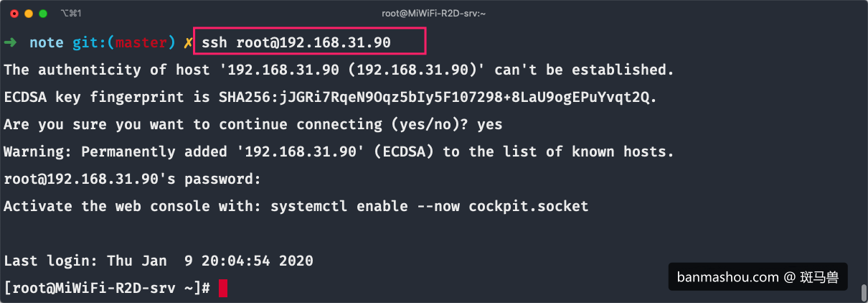Click the terminal scrollbar thumb at right edge
The width and height of the screenshot is (868, 303).
pos(863,293)
